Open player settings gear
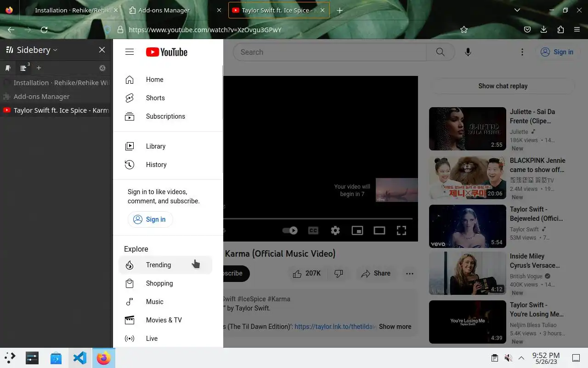588x368 pixels. tap(335, 230)
